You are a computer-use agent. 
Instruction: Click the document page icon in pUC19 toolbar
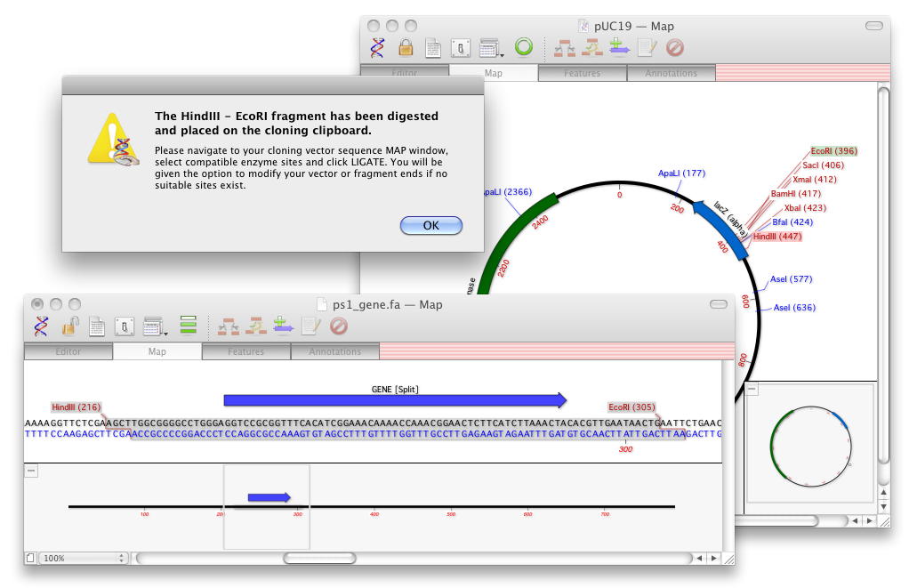(x=433, y=47)
